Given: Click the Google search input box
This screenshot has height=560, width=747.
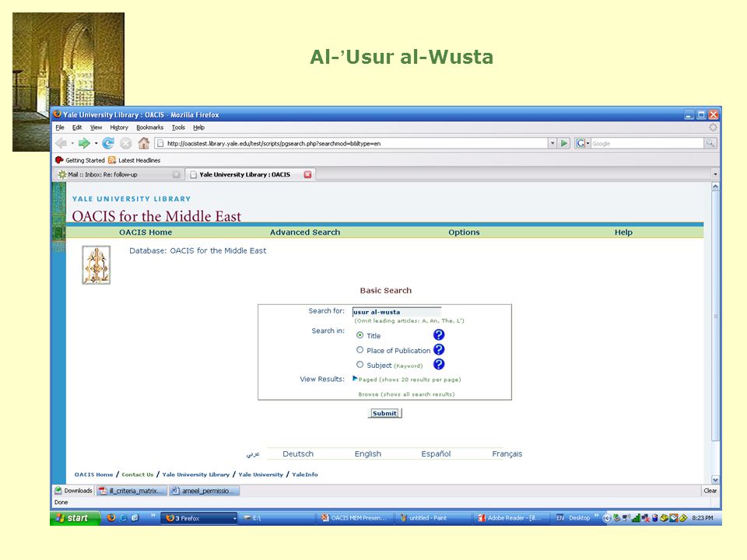Looking at the screenshot, I should click(x=647, y=143).
